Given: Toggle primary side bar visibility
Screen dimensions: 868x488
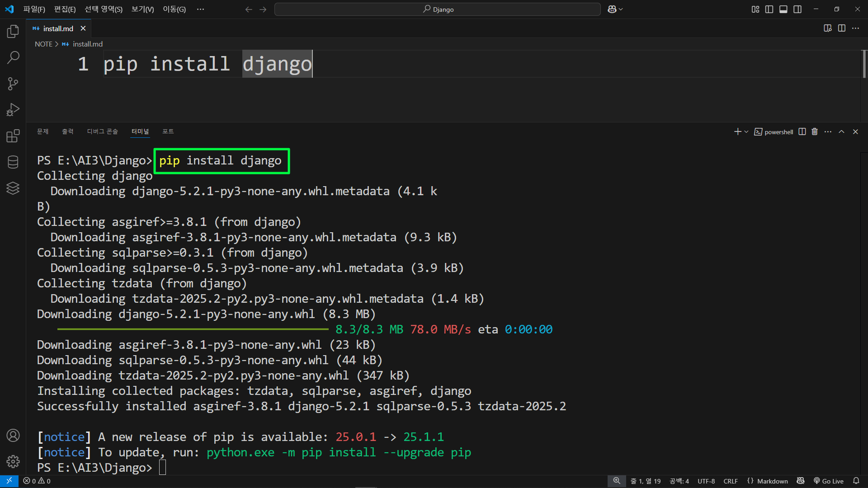Looking at the screenshot, I should [x=769, y=9].
